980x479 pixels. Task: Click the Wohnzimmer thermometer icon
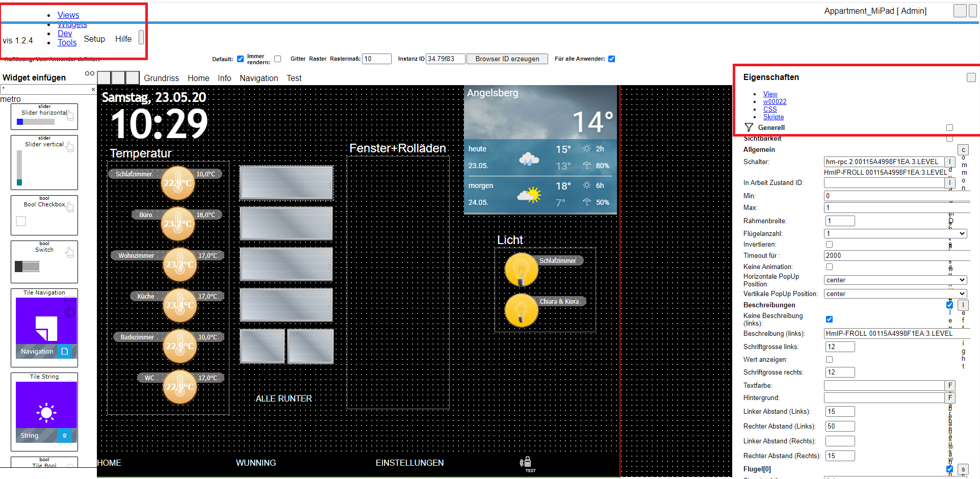[x=179, y=264]
